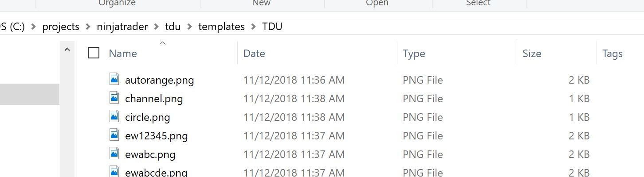Click the Tags column header

pos(613,54)
